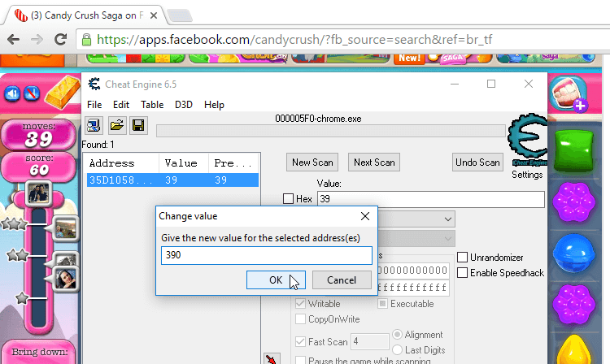The width and height of the screenshot is (610, 364).
Task: Click the green padlock security icon
Action: click(x=86, y=39)
